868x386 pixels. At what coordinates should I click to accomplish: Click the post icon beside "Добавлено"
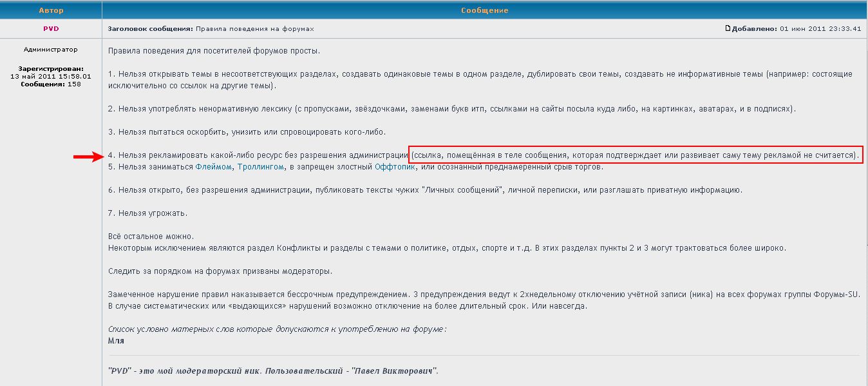[x=728, y=29]
